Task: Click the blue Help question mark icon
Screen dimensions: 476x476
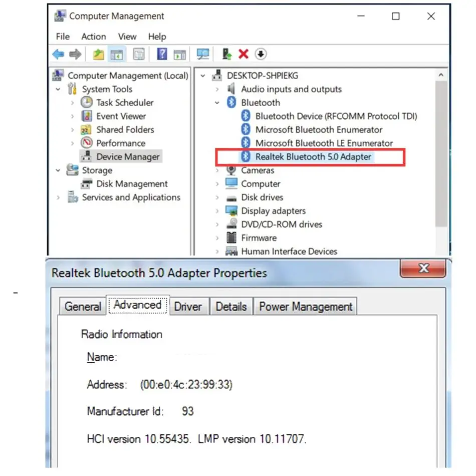Action: pos(162,54)
